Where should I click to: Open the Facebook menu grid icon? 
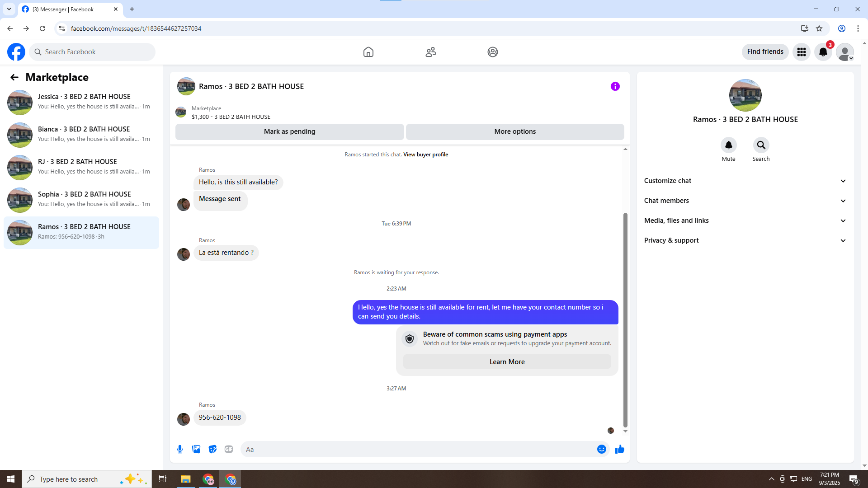tap(802, 52)
